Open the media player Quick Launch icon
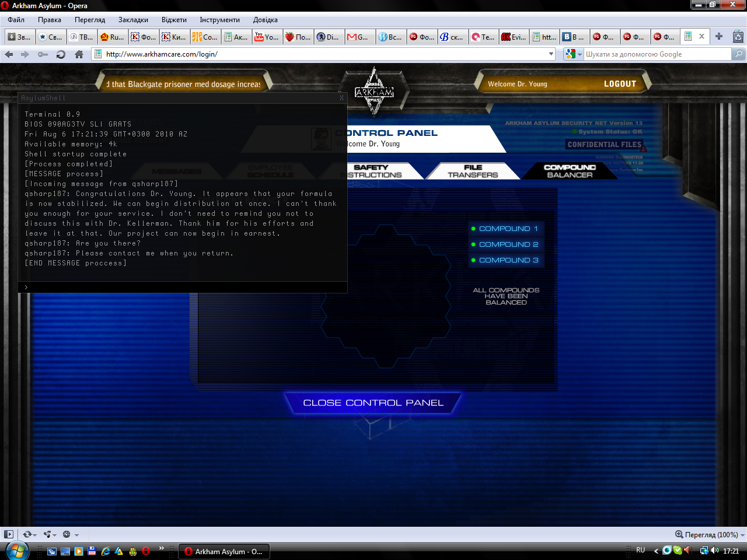The width and height of the screenshot is (747, 560). click(79, 551)
